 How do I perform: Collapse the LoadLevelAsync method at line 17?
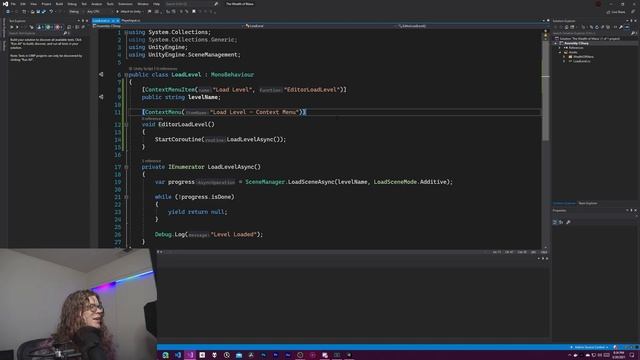(126, 167)
